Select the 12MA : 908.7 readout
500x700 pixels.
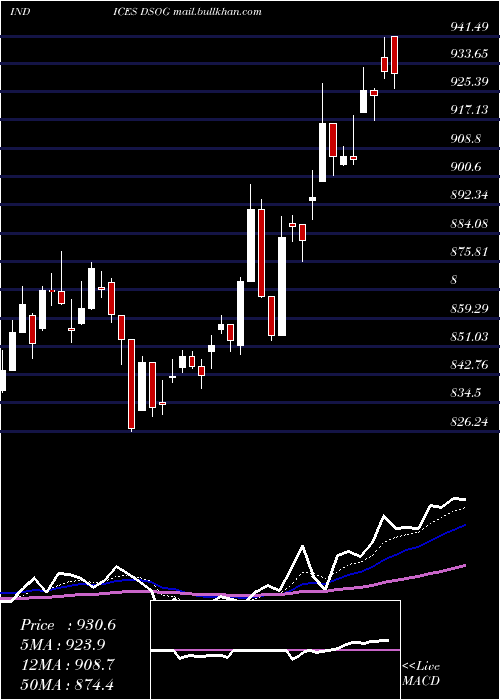coord(67,665)
